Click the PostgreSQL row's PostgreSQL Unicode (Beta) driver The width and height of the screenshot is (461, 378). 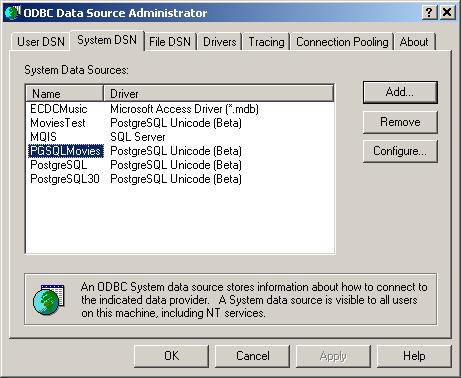(x=176, y=165)
